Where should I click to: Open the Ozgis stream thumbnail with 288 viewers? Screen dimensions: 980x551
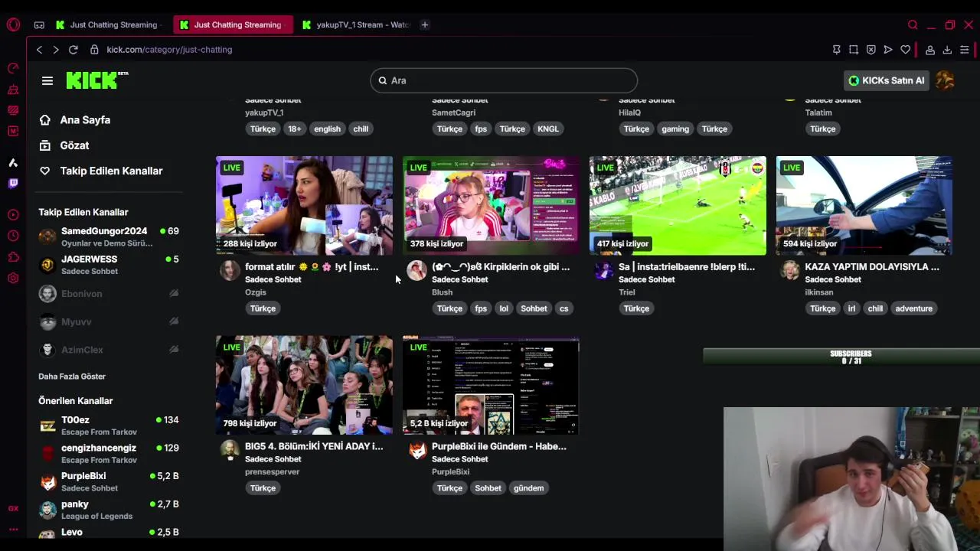[x=304, y=205]
